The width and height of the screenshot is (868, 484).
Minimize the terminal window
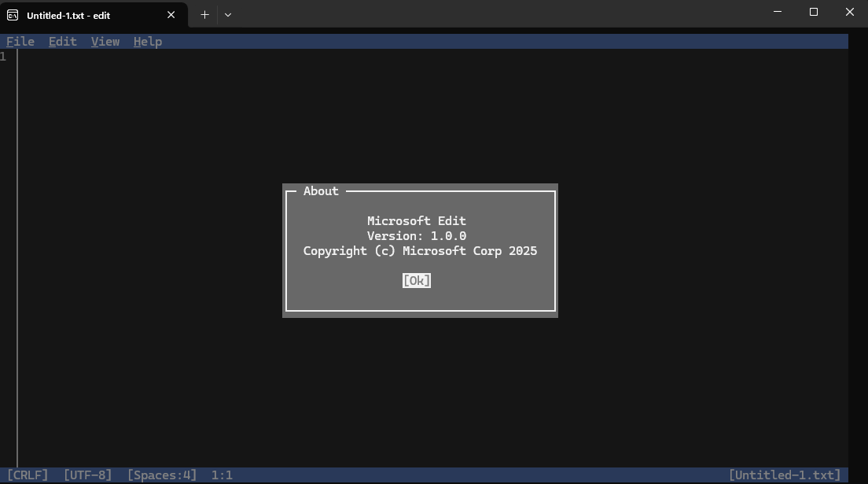tap(778, 12)
